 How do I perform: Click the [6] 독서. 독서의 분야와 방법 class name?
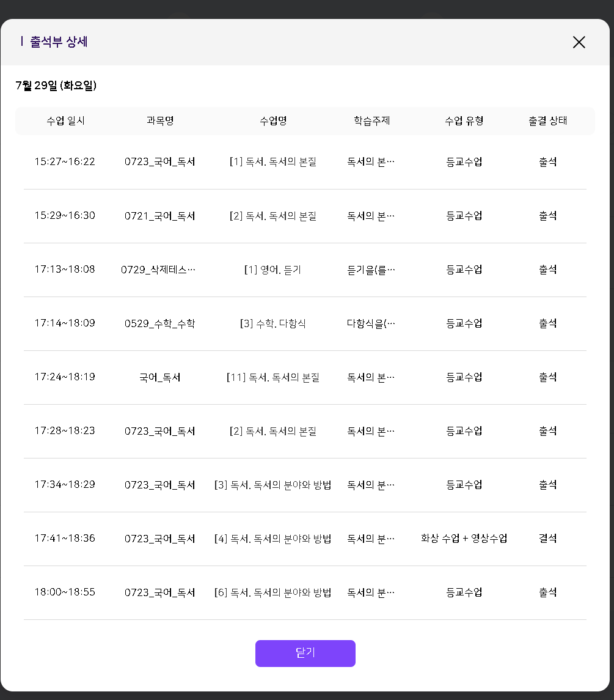tap(272, 592)
